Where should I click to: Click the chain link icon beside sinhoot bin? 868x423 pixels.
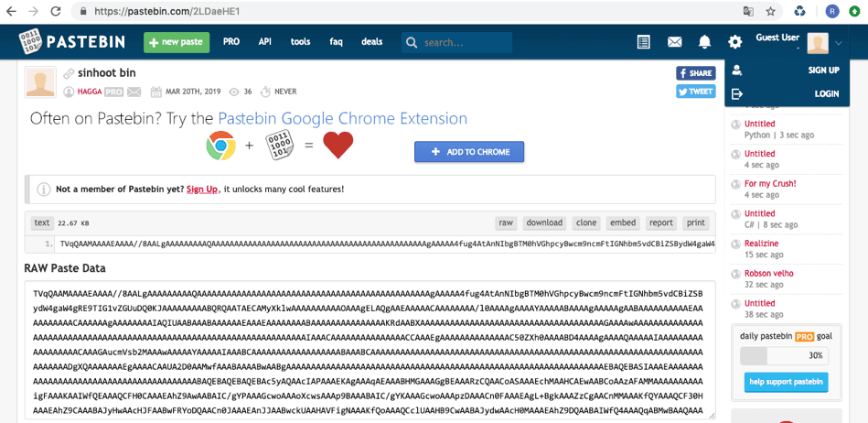pos(69,73)
